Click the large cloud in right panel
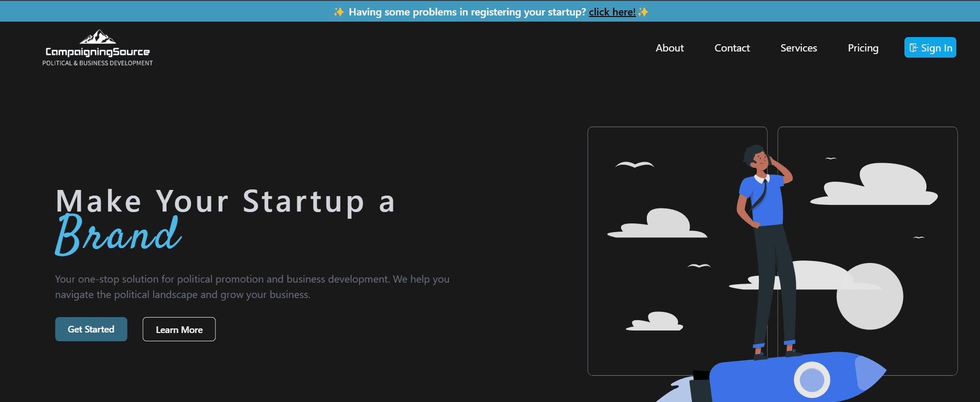Image resolution: width=980 pixels, height=402 pixels. [x=874, y=184]
